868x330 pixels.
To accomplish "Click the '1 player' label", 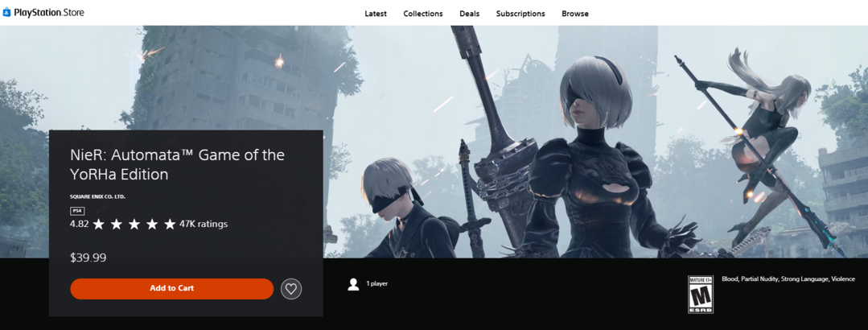I will (x=377, y=283).
